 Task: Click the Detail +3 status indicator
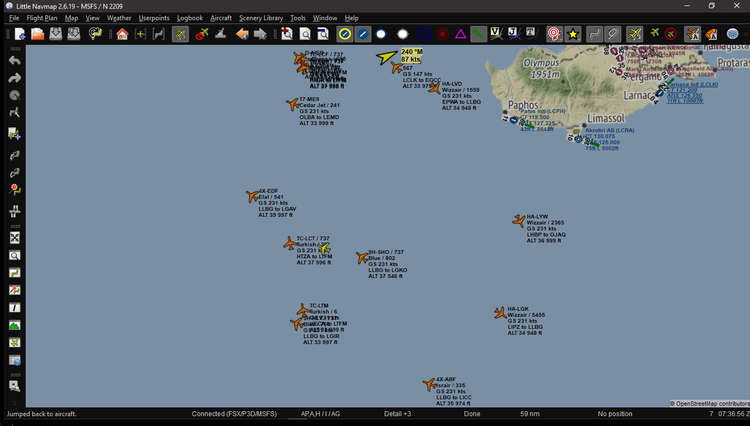[x=397, y=414]
